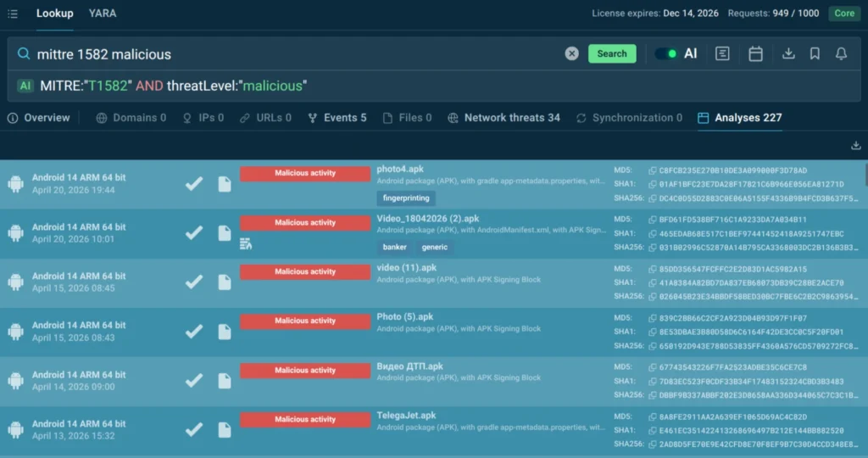Toggle the AI search switch off
The width and height of the screenshot is (868, 458).
click(x=666, y=53)
